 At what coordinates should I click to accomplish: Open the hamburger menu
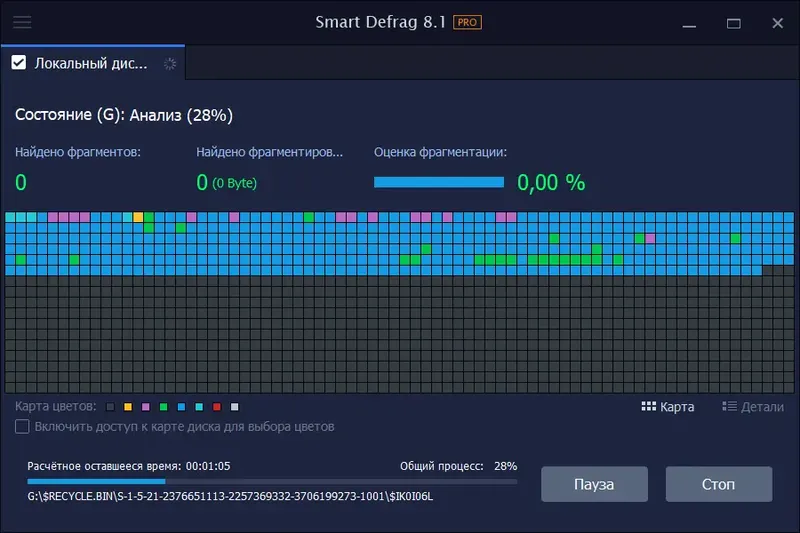pyautogui.click(x=22, y=22)
